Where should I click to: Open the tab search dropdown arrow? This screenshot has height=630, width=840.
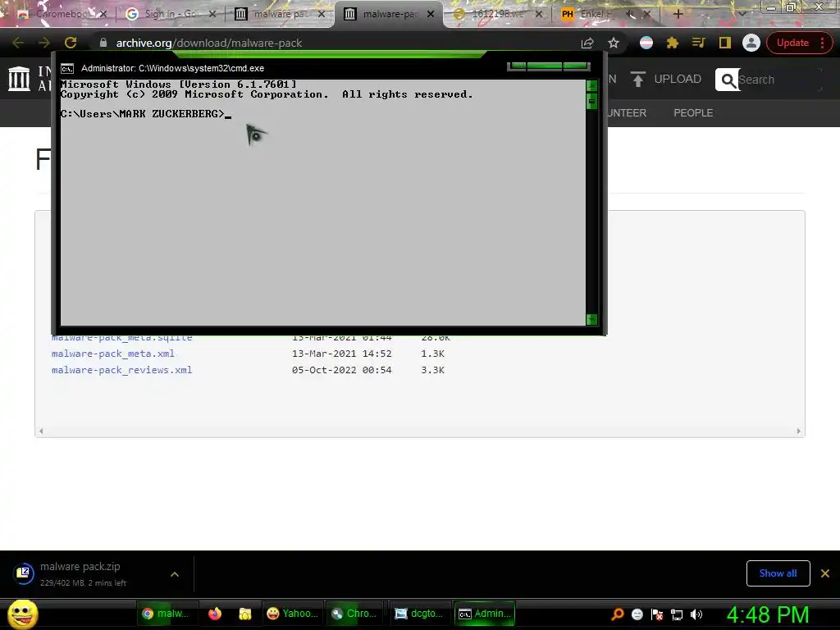tap(742, 14)
